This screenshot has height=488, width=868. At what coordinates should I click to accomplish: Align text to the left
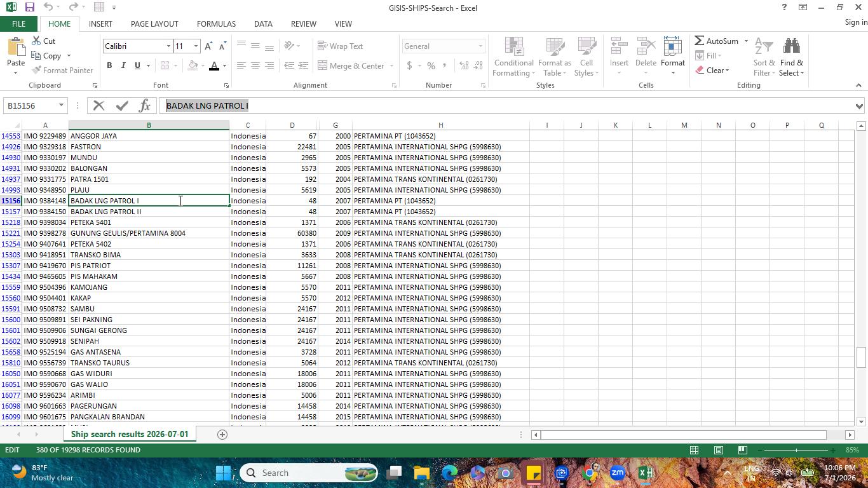241,65
